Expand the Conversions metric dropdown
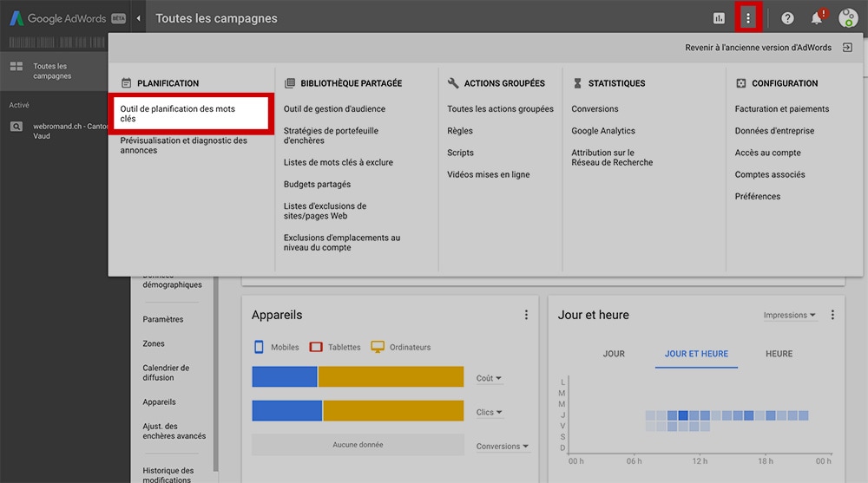 [503, 447]
